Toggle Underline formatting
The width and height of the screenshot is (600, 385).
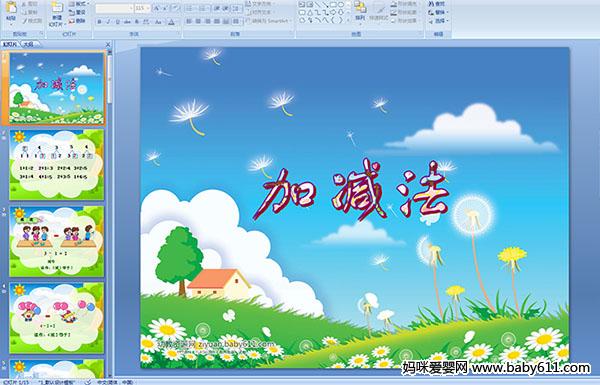tap(118, 22)
